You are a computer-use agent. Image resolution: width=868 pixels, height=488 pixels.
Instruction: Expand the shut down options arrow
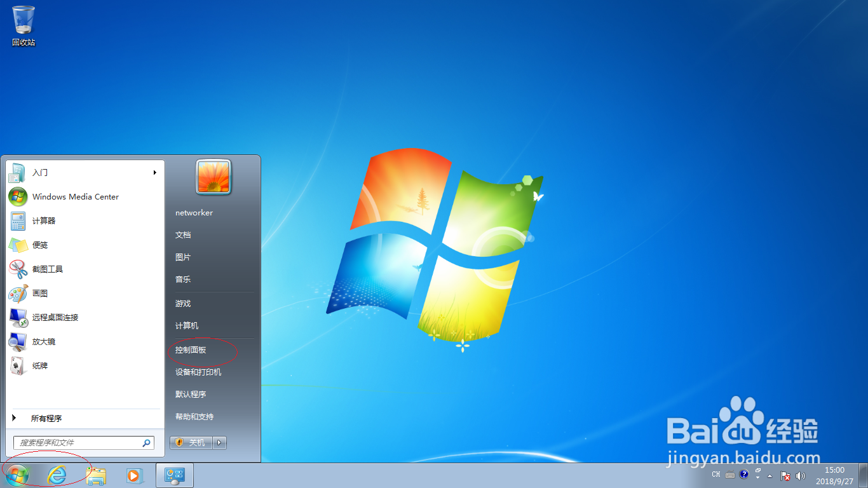coord(220,442)
